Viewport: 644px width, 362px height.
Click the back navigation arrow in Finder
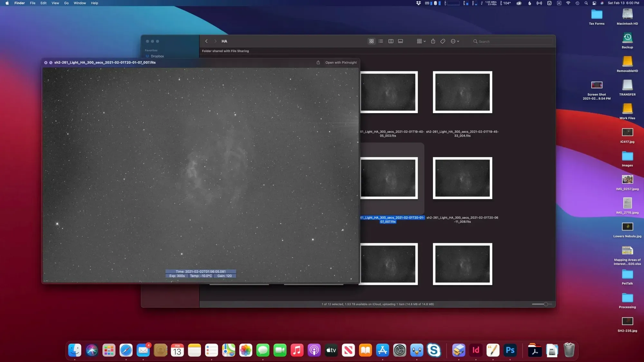(x=206, y=41)
